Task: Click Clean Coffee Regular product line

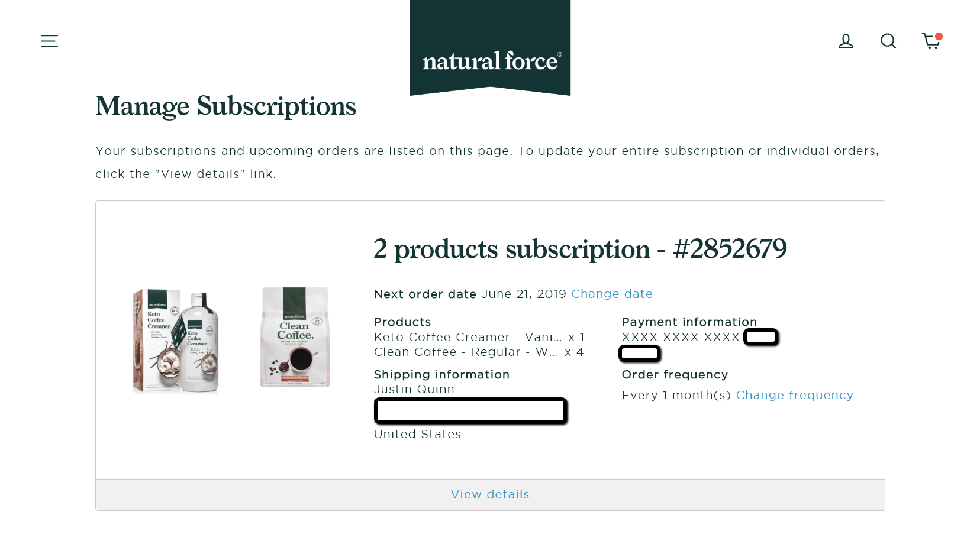Action: pyautogui.click(x=479, y=352)
